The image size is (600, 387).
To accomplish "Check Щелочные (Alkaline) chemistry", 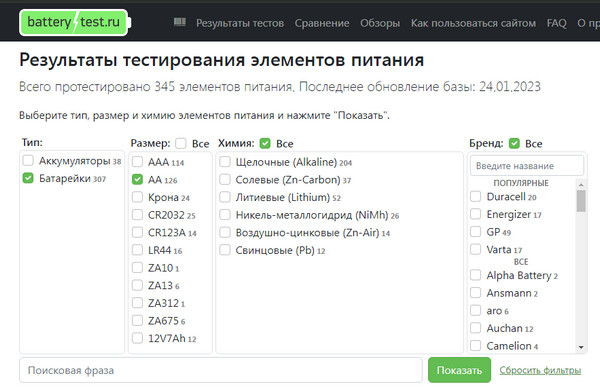I will click(225, 162).
